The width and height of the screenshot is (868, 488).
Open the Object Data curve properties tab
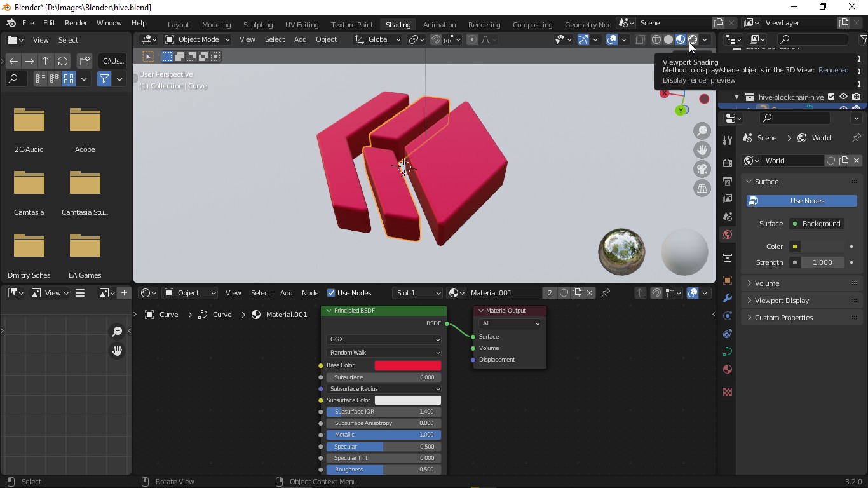[728, 351]
